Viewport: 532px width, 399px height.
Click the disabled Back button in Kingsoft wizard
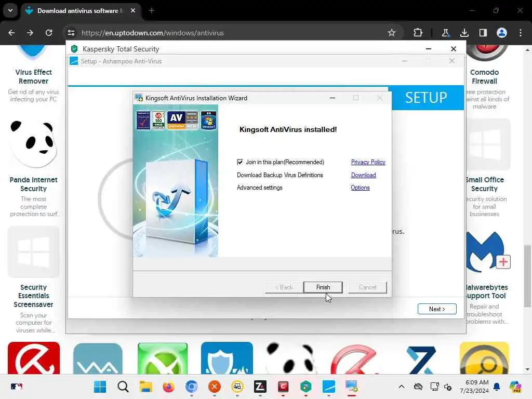coord(284,287)
